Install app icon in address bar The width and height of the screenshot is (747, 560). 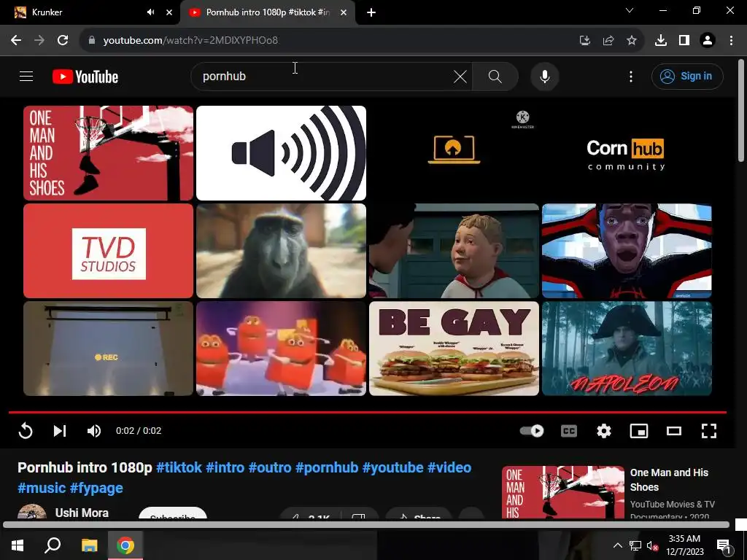[x=584, y=40]
